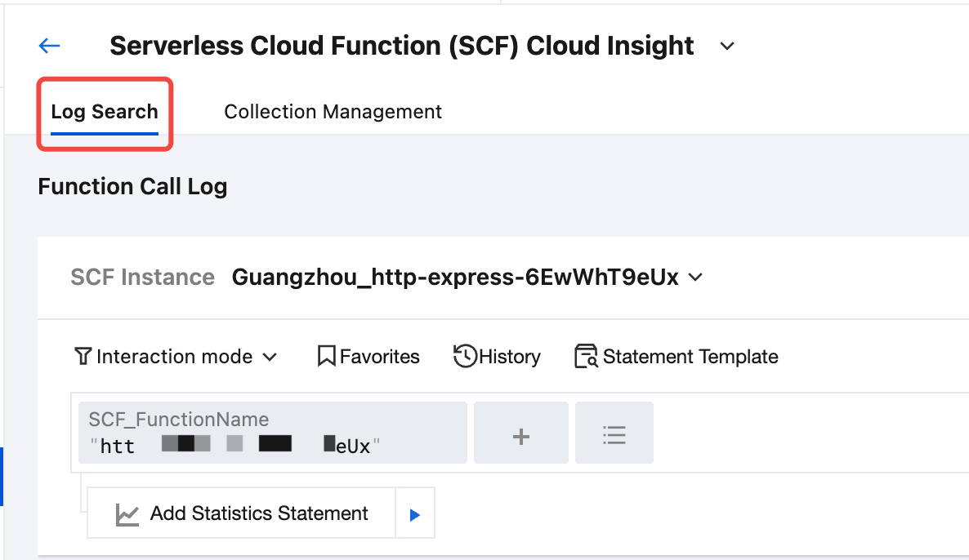
Task: Click the blue back arrow
Action: [50, 47]
